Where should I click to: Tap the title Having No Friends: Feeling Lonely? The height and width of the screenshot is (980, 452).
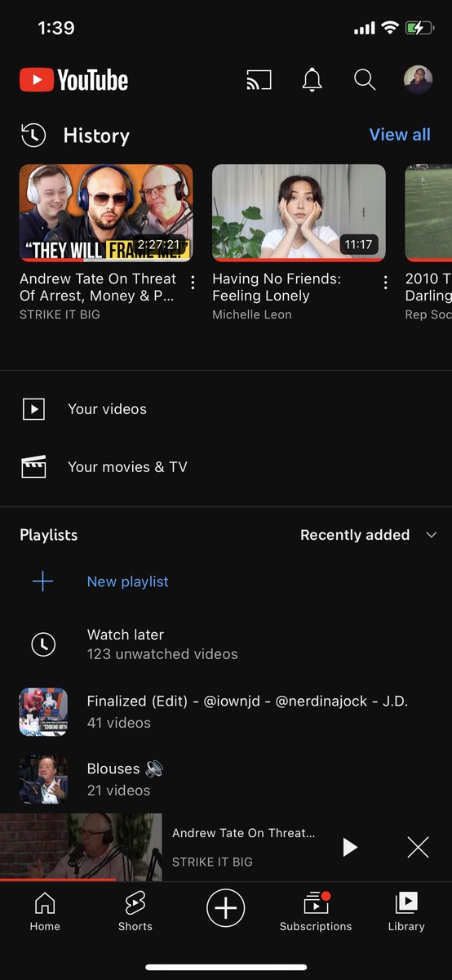pos(277,287)
